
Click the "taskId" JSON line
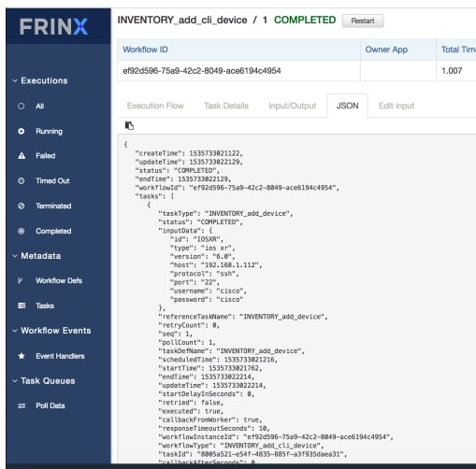[x=252, y=454]
